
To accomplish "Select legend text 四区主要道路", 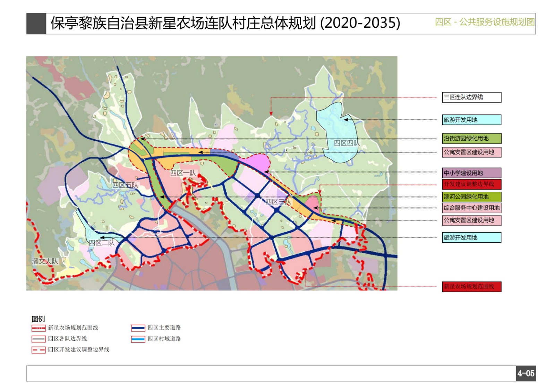I will pyautogui.click(x=164, y=328).
